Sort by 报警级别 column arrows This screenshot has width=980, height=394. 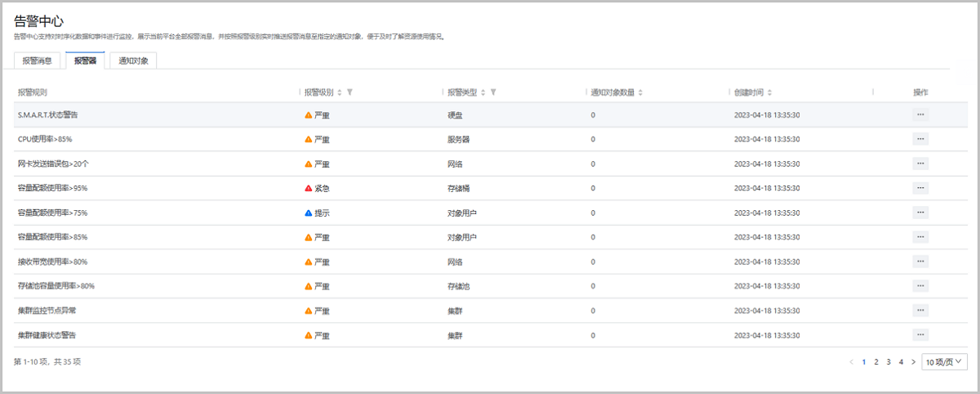pyautogui.click(x=340, y=92)
